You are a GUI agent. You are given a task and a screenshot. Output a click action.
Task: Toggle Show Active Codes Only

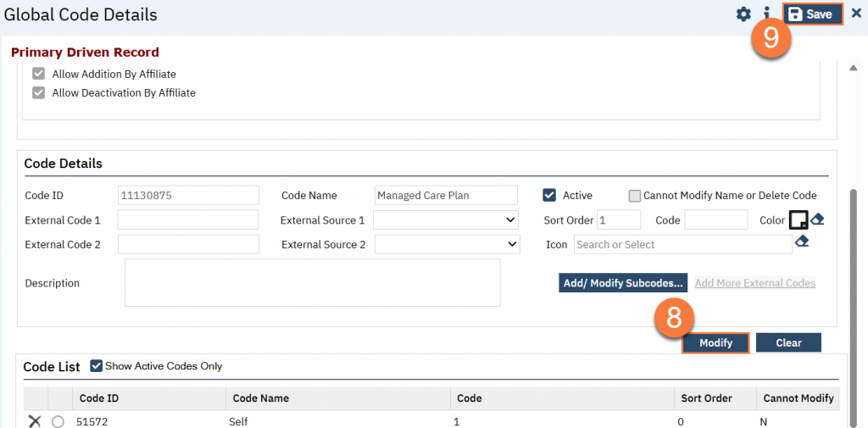[x=96, y=366]
